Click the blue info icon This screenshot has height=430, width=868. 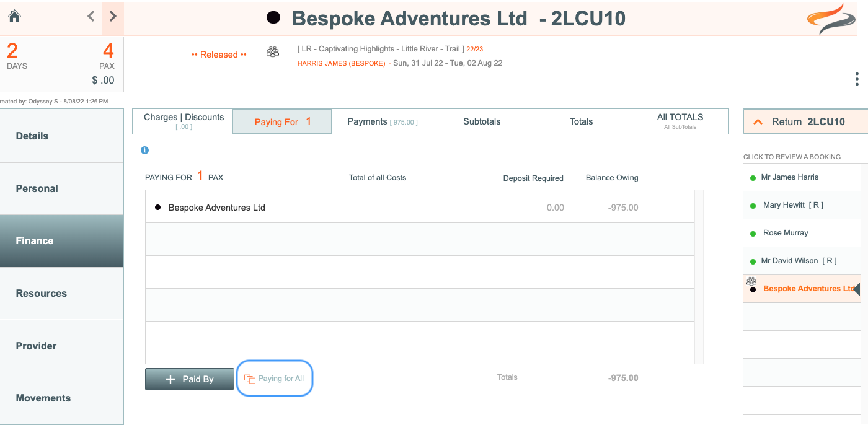click(x=144, y=150)
